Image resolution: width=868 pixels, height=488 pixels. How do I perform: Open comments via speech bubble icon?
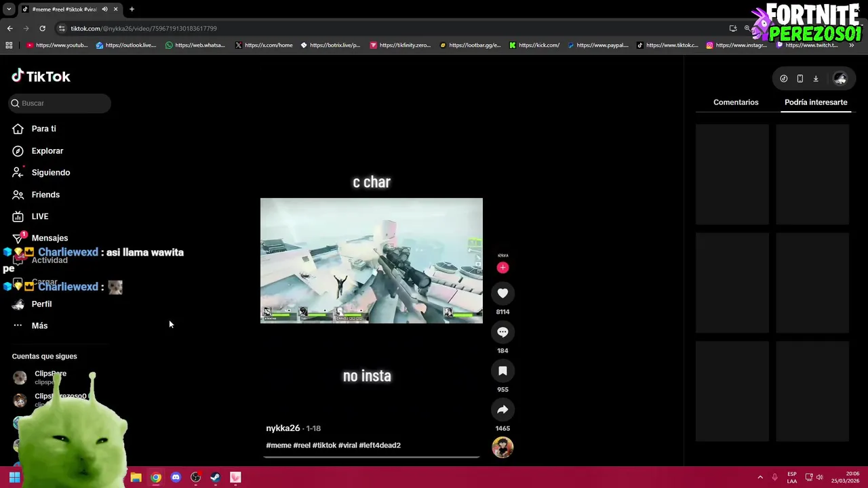[502, 332]
